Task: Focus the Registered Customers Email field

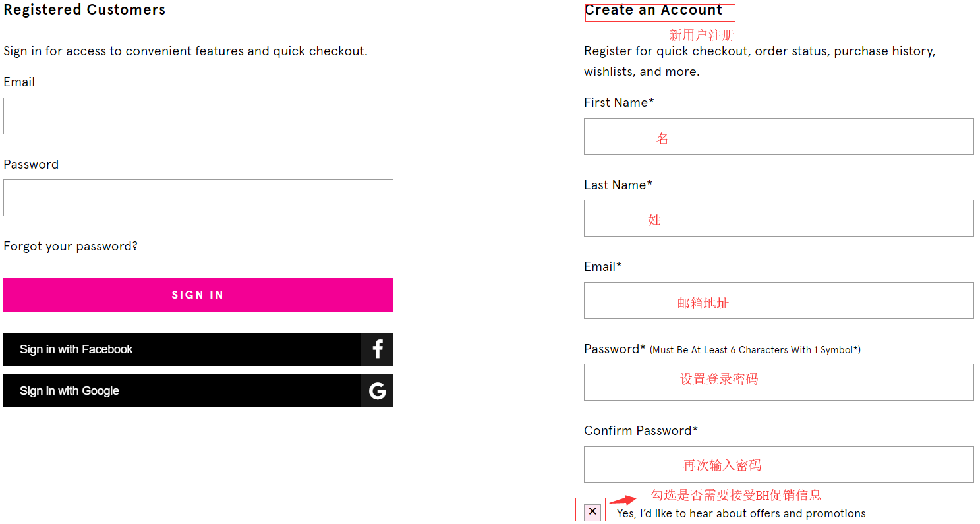Action: tap(198, 116)
